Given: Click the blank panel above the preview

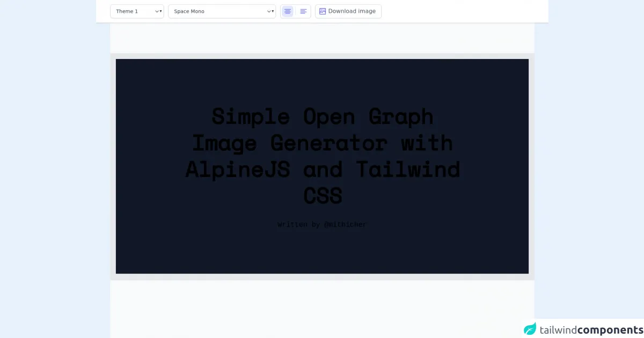Looking at the screenshot, I should pyautogui.click(x=322, y=38).
